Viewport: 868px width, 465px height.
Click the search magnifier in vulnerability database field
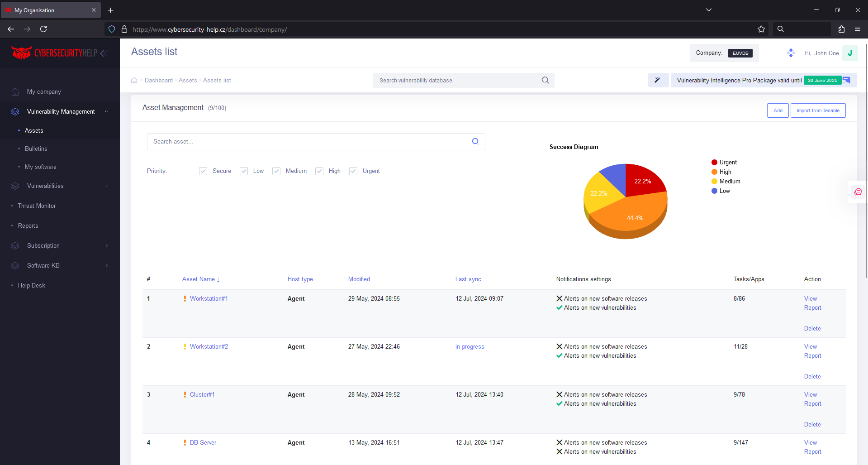tap(545, 80)
